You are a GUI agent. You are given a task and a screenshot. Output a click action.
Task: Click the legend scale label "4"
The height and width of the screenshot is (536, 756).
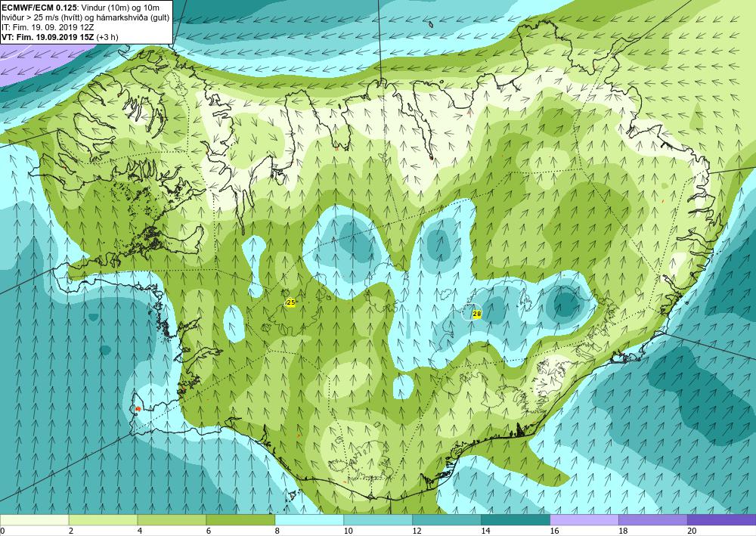(140, 531)
